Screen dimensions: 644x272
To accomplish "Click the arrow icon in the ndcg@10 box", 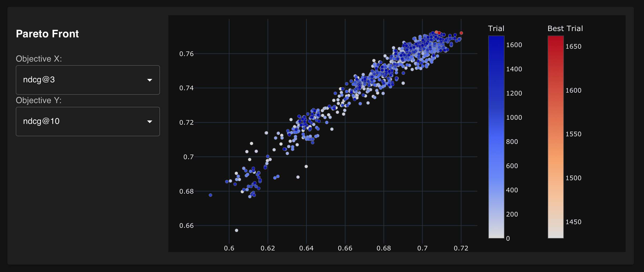I will 150,122.
